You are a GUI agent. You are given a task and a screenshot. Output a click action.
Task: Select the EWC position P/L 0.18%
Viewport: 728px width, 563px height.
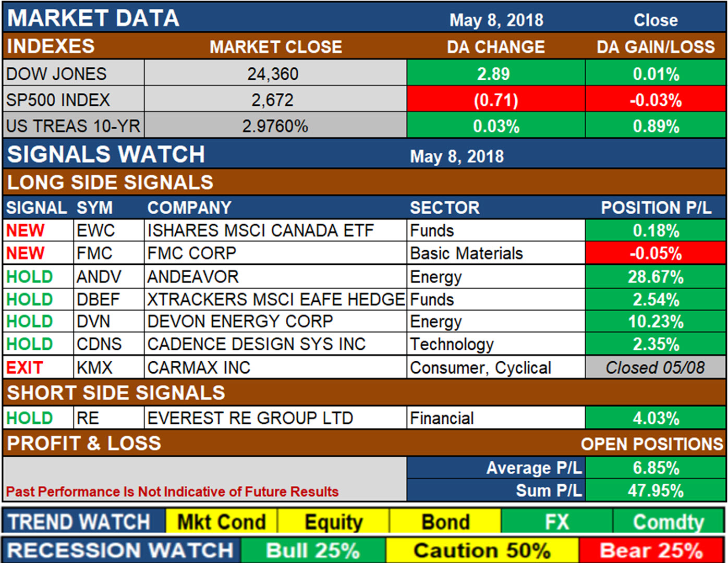click(656, 230)
